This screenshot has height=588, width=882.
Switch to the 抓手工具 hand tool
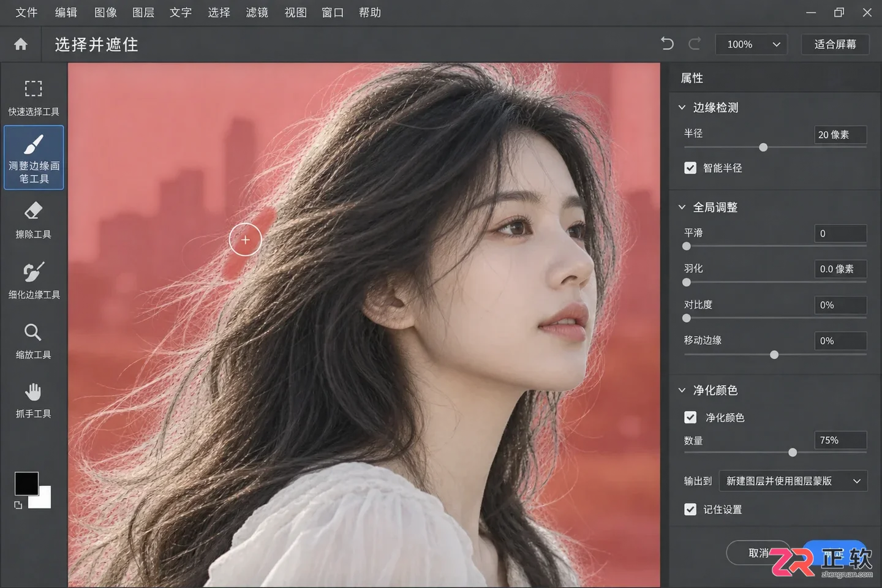(x=34, y=400)
